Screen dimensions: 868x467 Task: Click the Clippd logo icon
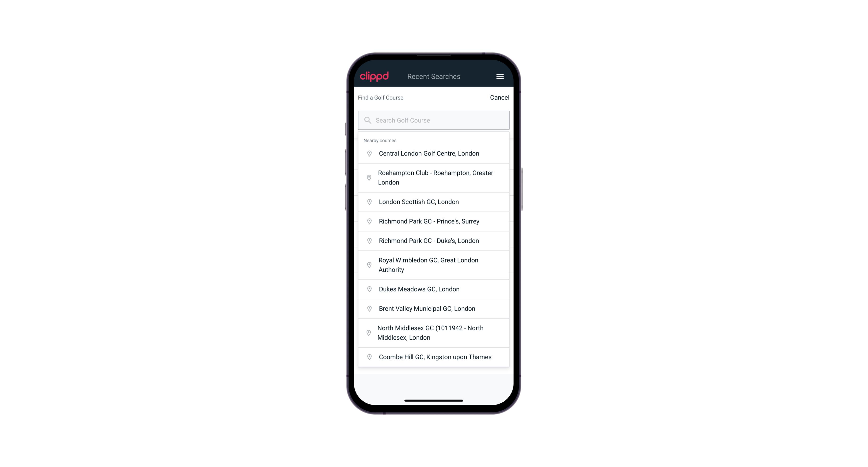(x=375, y=76)
